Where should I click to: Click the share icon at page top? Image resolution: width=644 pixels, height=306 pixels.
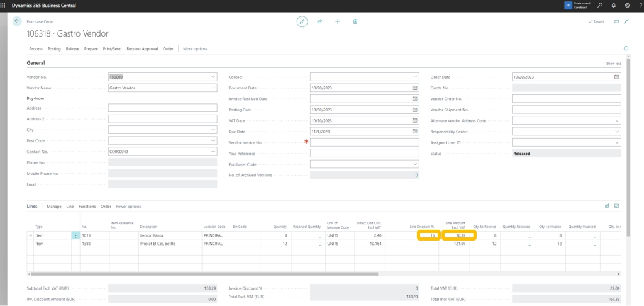[319, 21]
